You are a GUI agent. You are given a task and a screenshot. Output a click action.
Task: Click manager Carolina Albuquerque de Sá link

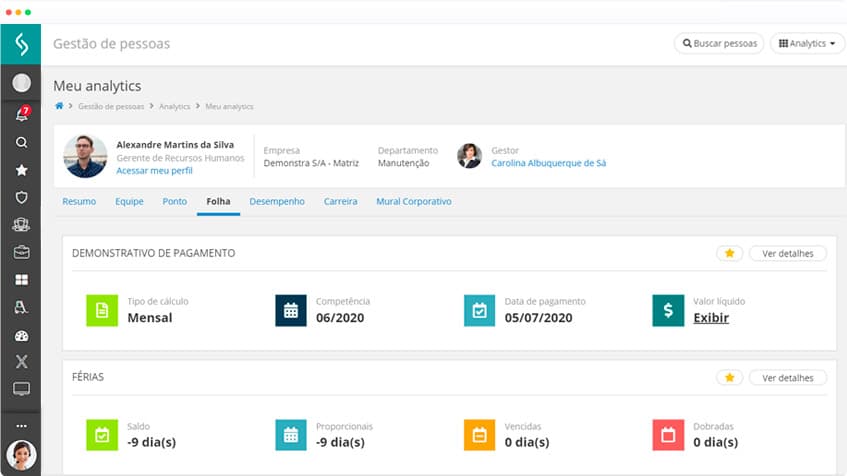(548, 163)
